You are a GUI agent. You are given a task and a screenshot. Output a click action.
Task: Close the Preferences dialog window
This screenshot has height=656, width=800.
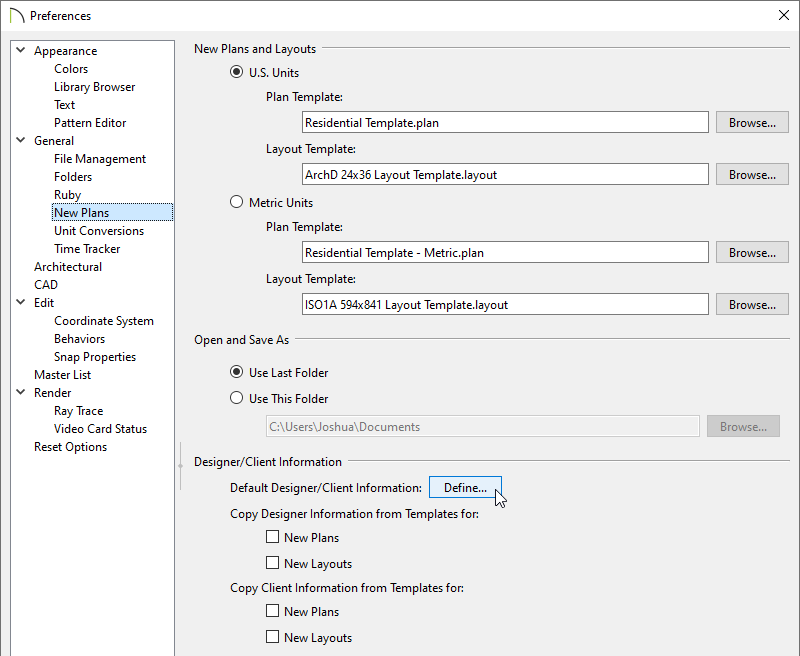click(x=784, y=15)
